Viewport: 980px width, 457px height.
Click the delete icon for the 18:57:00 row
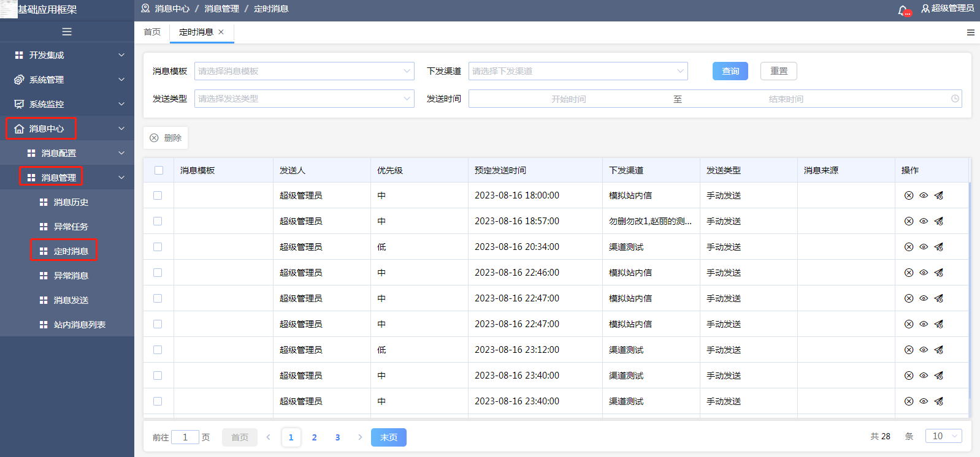pos(909,221)
